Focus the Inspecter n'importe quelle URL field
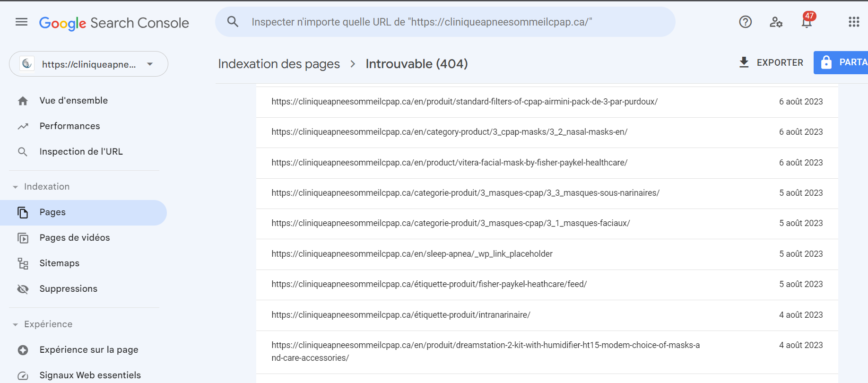This screenshot has width=868, height=383. coord(445,22)
